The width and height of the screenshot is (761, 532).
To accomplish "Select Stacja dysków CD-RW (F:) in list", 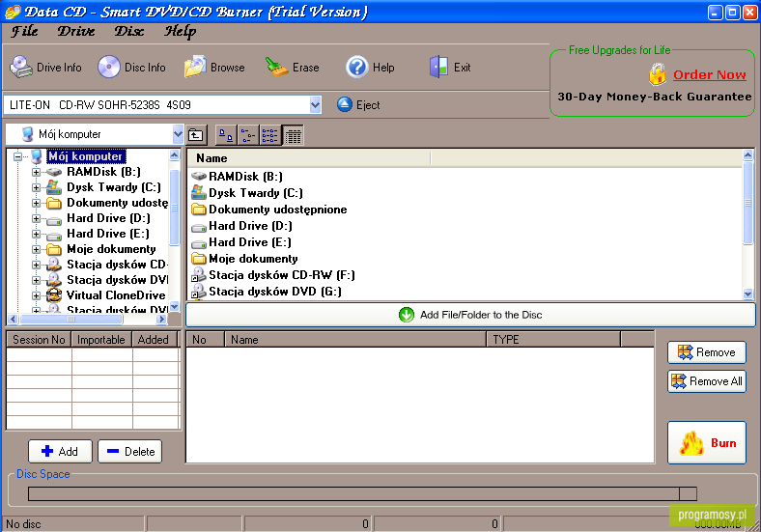I will (x=272, y=275).
